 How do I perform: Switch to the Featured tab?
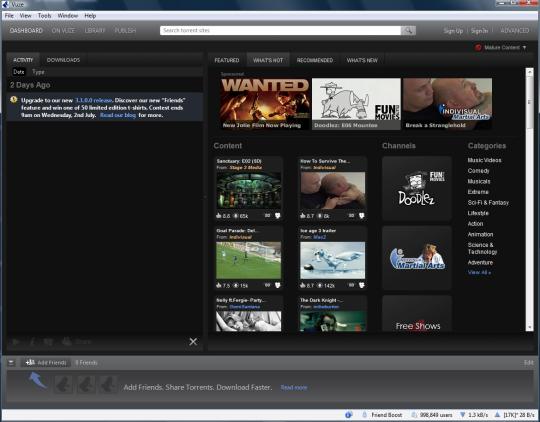[227, 60]
